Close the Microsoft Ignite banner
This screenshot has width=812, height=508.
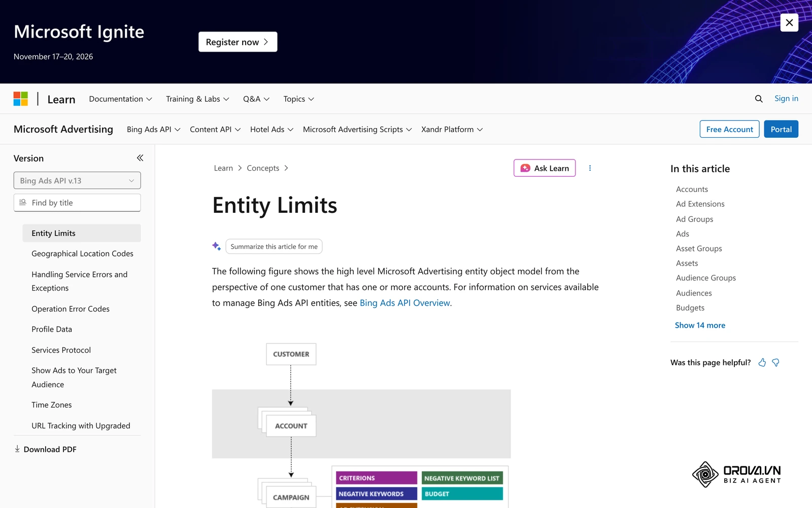coord(789,22)
